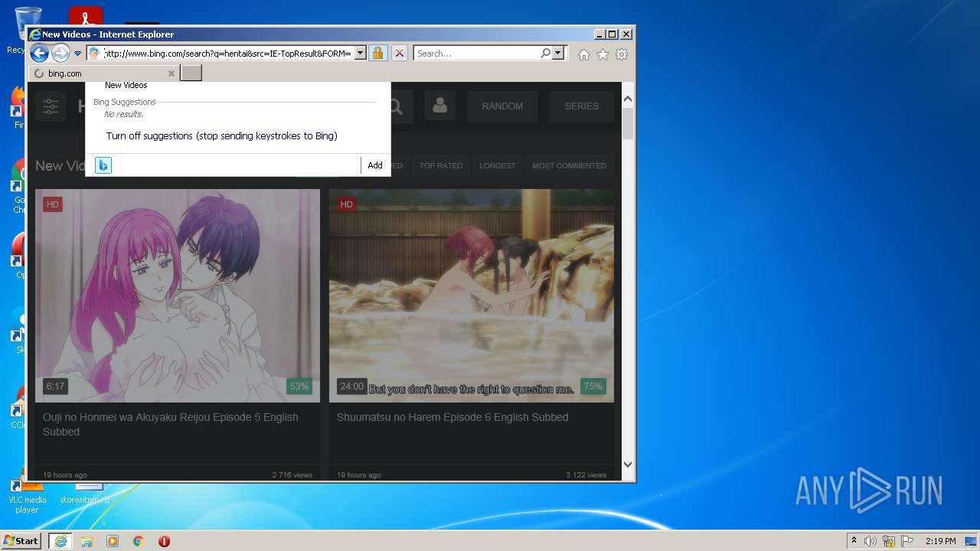The width and height of the screenshot is (980, 551).
Task: Maximize the Internet Explorer window
Action: (612, 34)
